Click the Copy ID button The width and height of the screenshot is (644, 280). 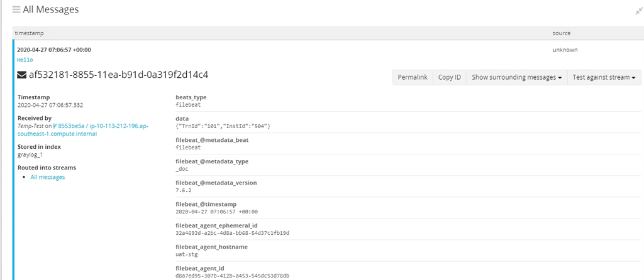point(450,77)
